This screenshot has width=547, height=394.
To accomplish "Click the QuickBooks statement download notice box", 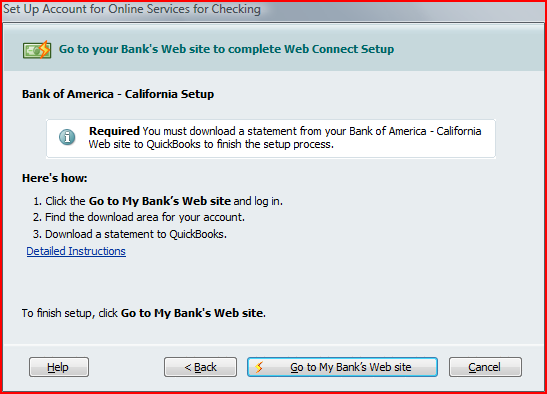I will pos(271,139).
